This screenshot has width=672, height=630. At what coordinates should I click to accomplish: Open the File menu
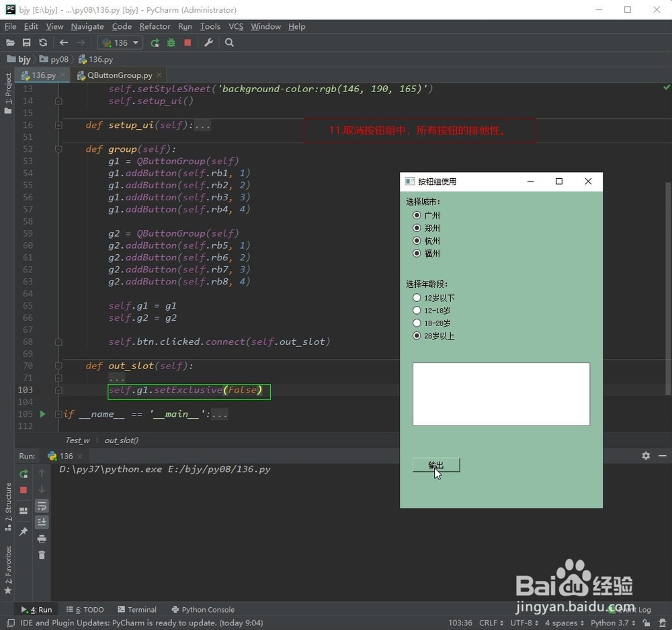pos(10,26)
